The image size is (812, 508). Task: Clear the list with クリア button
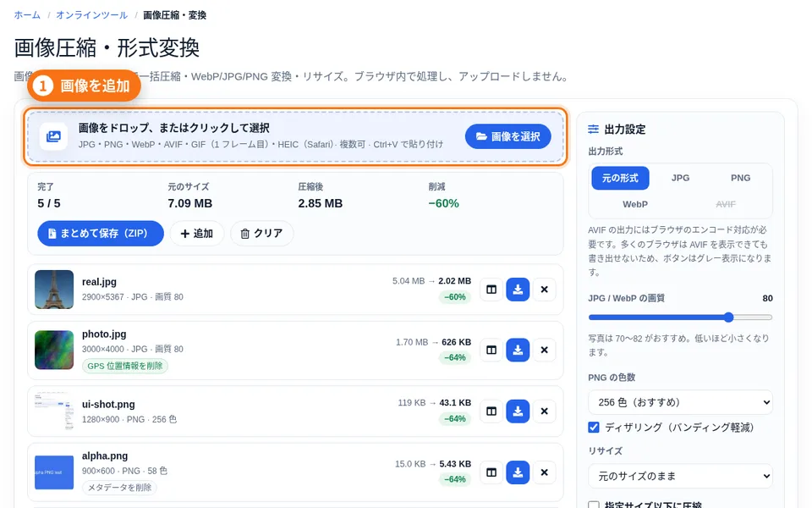click(261, 234)
